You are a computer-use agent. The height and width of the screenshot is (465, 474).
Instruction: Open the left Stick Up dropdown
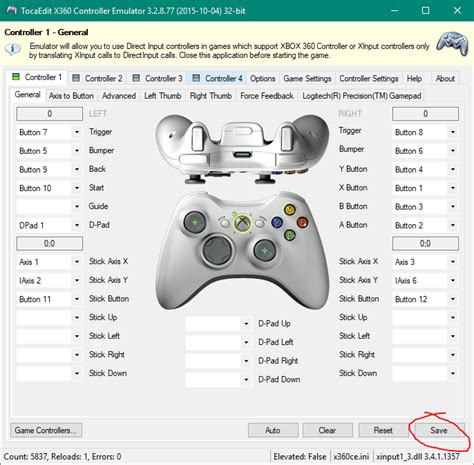tap(49, 317)
